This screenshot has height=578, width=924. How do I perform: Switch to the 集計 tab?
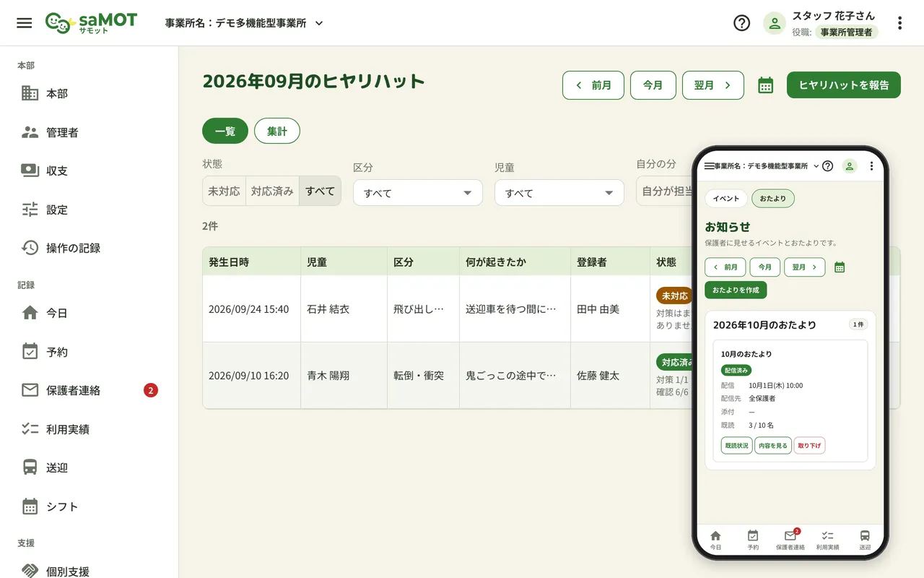(x=277, y=131)
